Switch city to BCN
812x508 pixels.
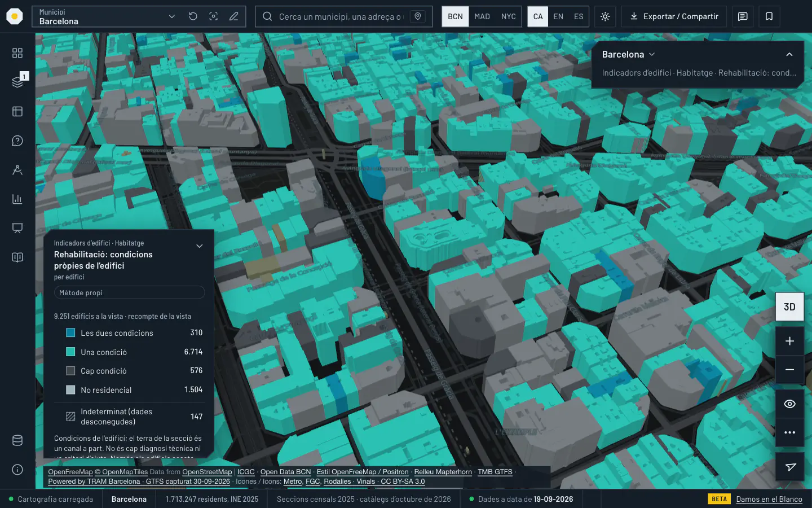point(455,16)
